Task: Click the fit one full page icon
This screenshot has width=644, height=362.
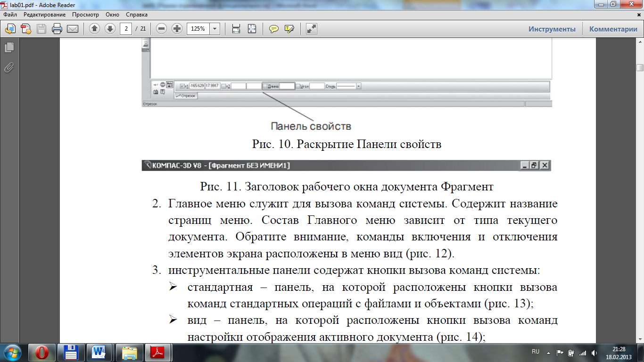Action: point(252,29)
